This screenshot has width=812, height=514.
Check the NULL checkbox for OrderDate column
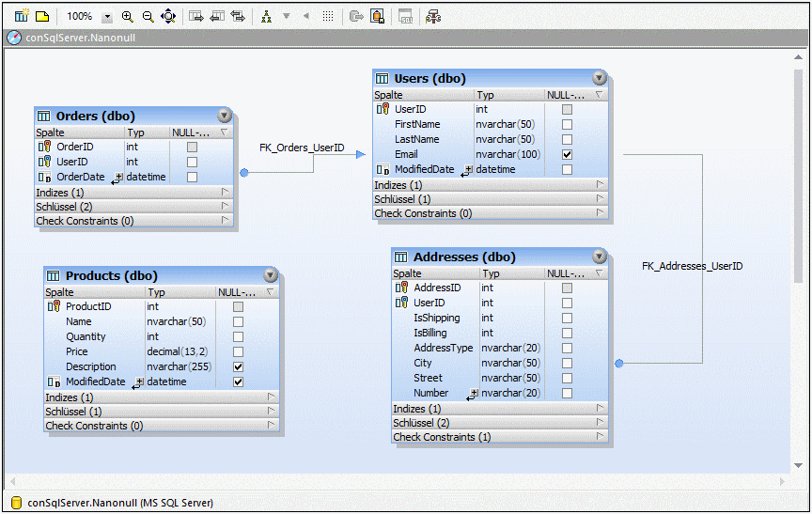tap(192, 177)
